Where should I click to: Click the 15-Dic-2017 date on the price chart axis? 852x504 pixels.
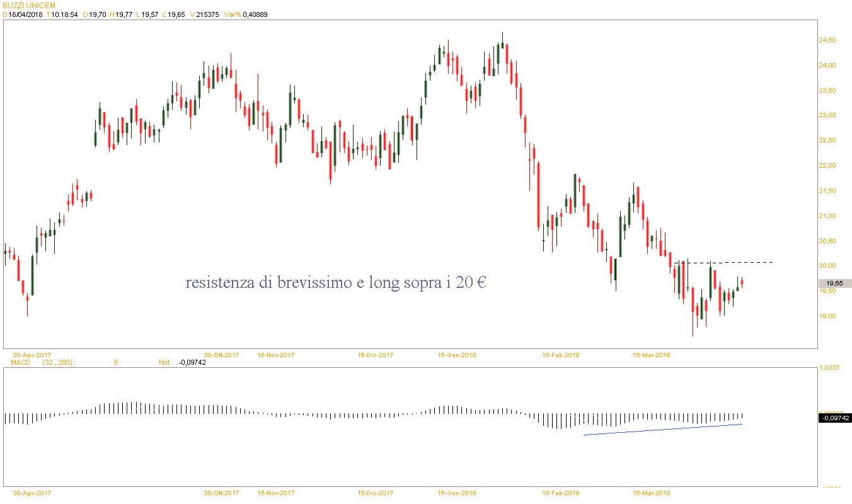(x=375, y=355)
